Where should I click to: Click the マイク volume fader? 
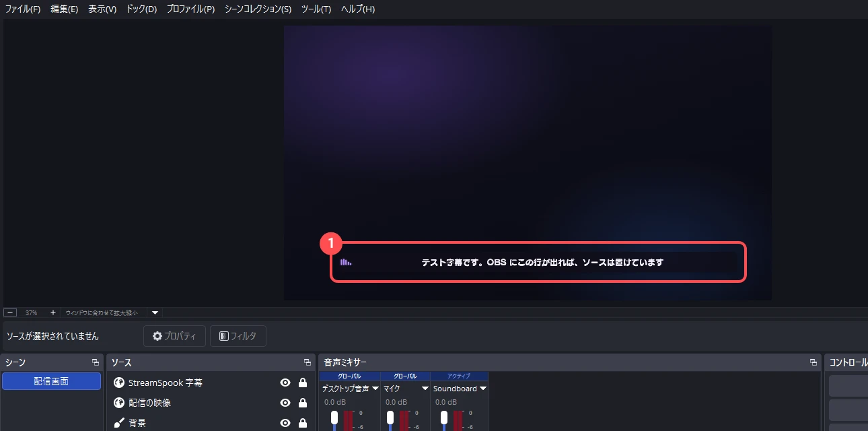(390, 418)
